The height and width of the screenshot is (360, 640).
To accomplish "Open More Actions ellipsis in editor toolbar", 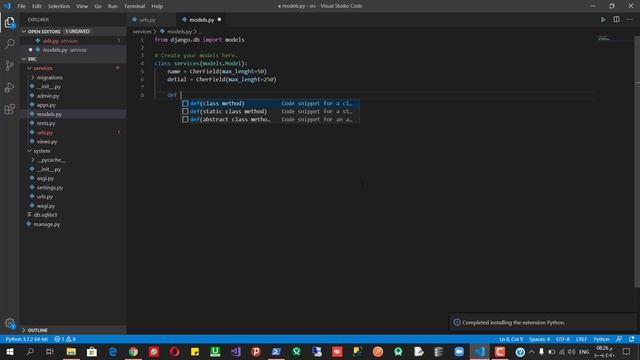I will tap(629, 20).
